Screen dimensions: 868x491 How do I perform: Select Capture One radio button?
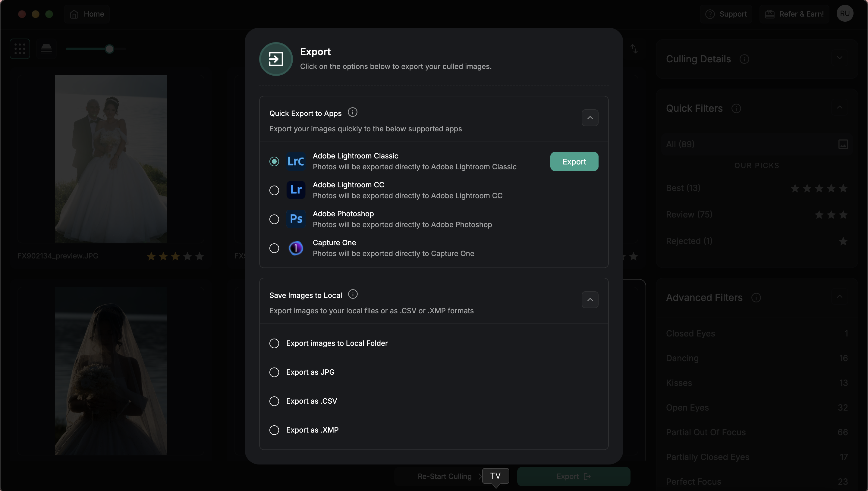tap(274, 248)
